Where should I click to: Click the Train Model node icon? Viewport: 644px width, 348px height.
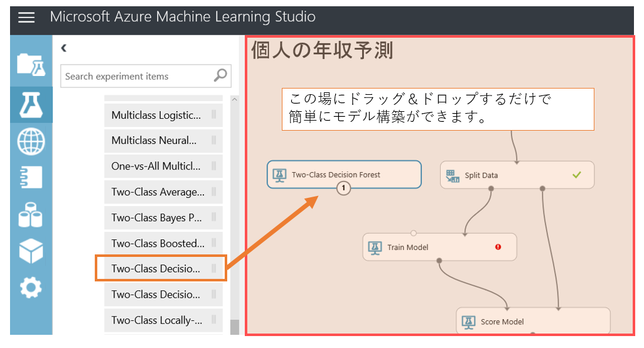(375, 247)
